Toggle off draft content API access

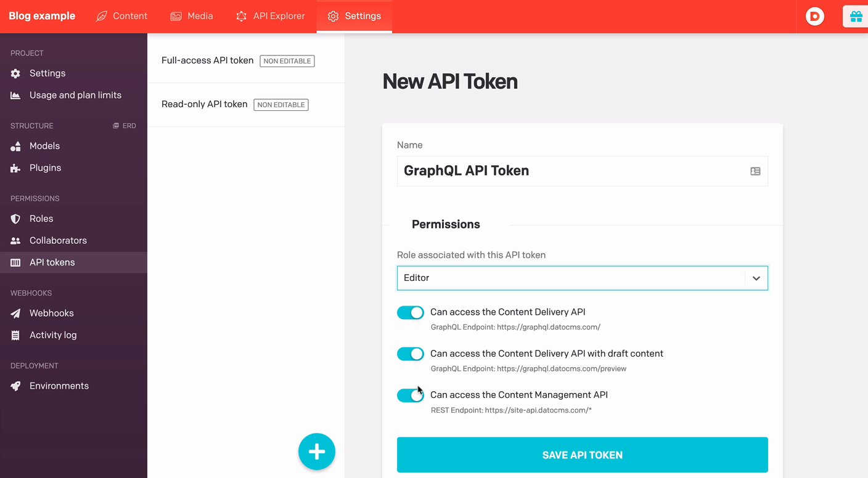coord(411,354)
